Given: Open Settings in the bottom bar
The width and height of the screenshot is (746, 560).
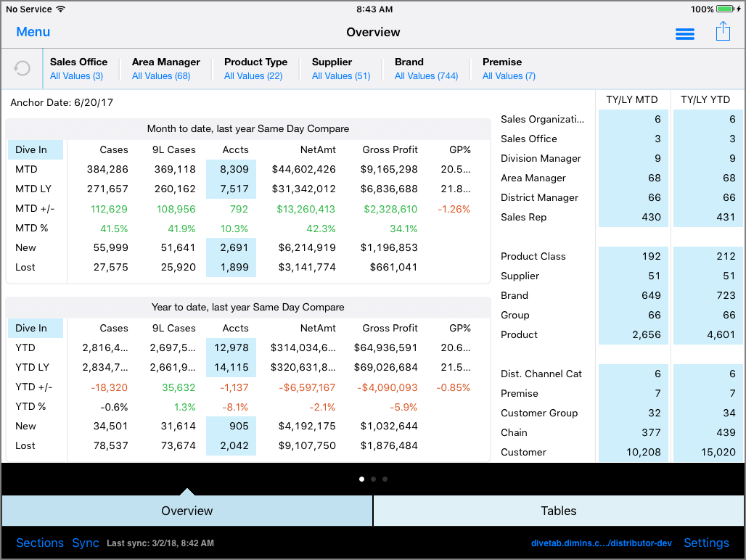Looking at the screenshot, I should 706,543.
